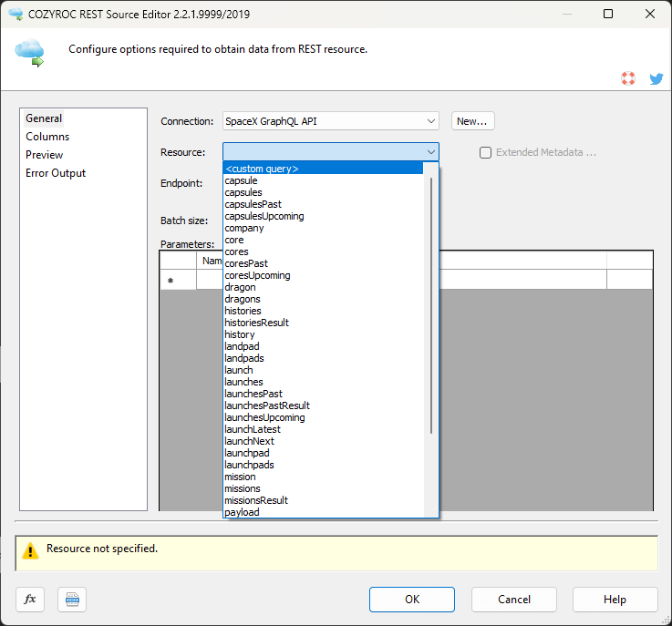This screenshot has height=626, width=672.
Task: Click the Resource not specified message
Action: click(102, 549)
